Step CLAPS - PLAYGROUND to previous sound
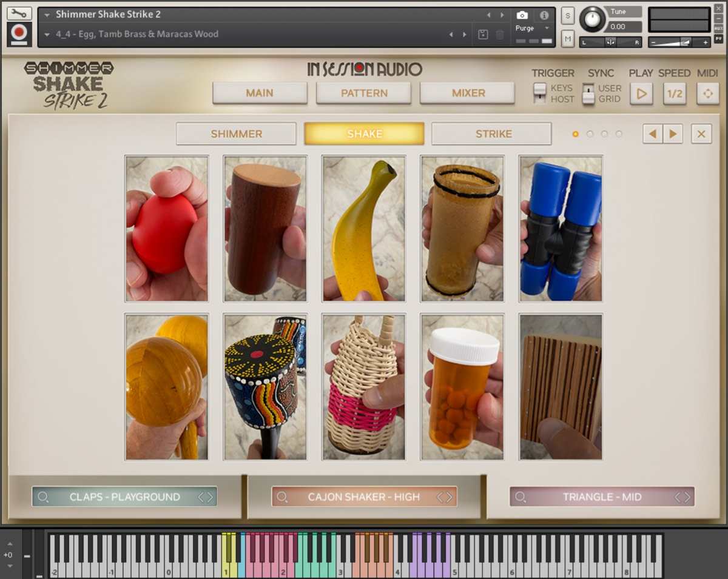This screenshot has height=579, width=728. 201,497
